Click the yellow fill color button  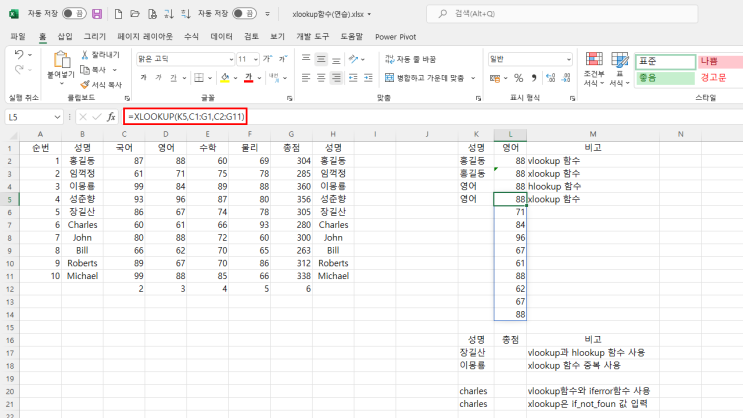click(x=226, y=78)
